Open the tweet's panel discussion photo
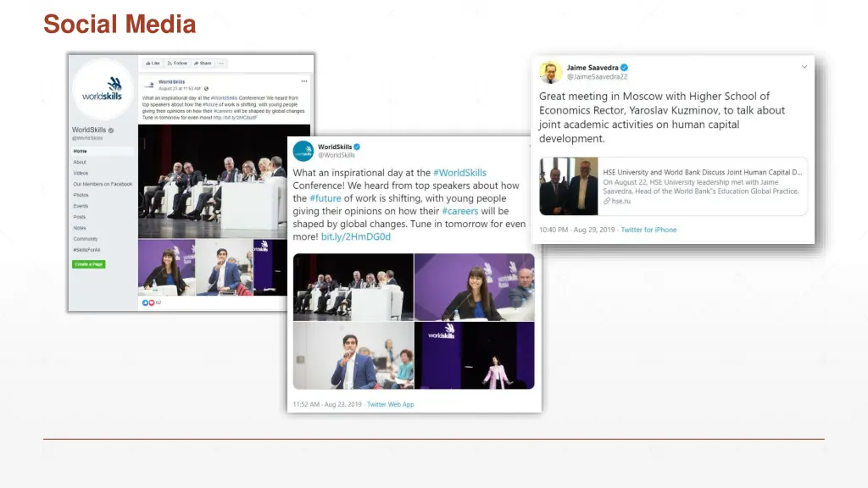Screen dimensions: 868x488 tap(353, 287)
